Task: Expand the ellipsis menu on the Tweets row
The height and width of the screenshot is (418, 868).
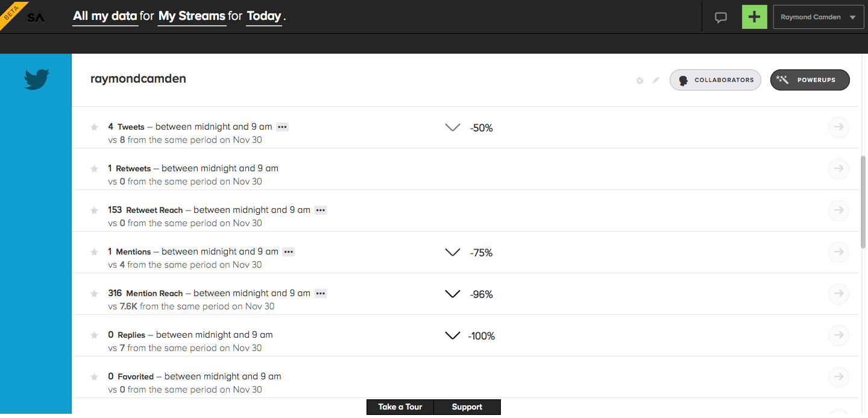Action: (282, 127)
